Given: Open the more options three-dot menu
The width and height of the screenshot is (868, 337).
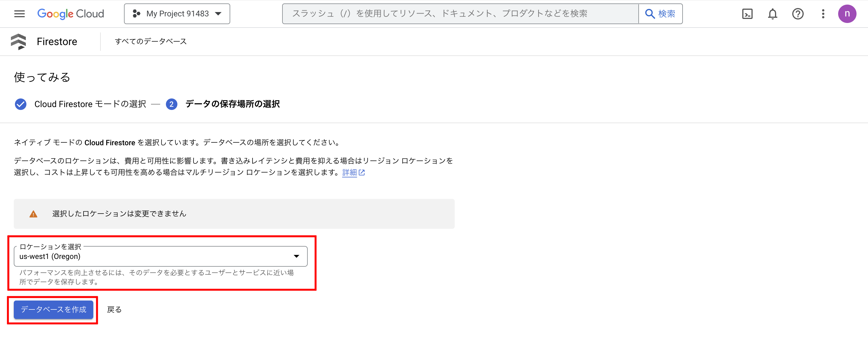Looking at the screenshot, I should (x=823, y=13).
